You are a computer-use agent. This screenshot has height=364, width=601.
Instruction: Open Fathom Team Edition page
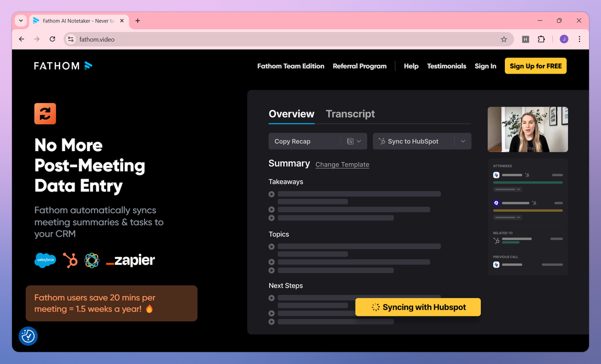pyautogui.click(x=290, y=66)
